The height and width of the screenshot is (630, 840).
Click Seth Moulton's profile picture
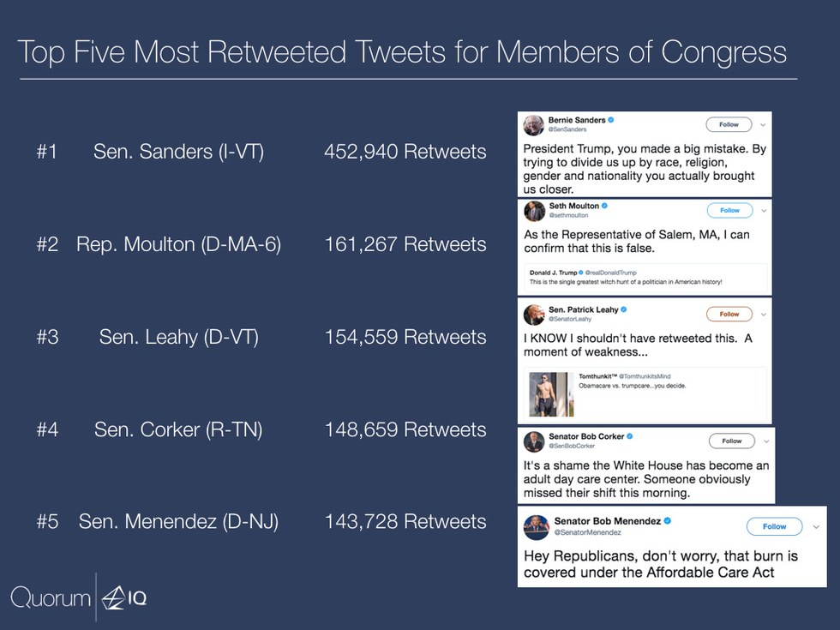[534, 212]
